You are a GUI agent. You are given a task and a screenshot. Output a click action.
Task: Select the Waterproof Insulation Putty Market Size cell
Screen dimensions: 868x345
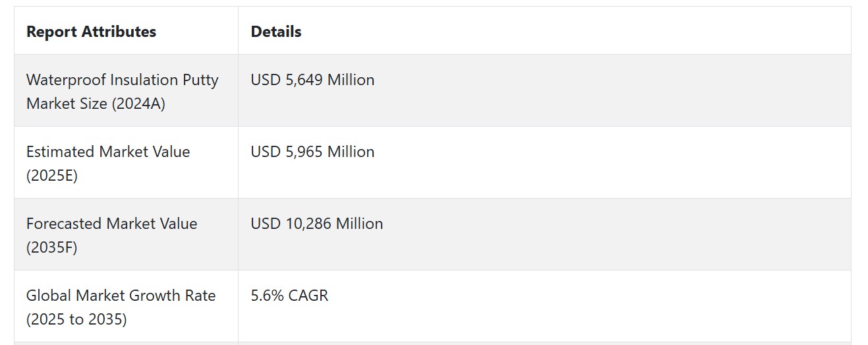pyautogui.click(x=126, y=91)
